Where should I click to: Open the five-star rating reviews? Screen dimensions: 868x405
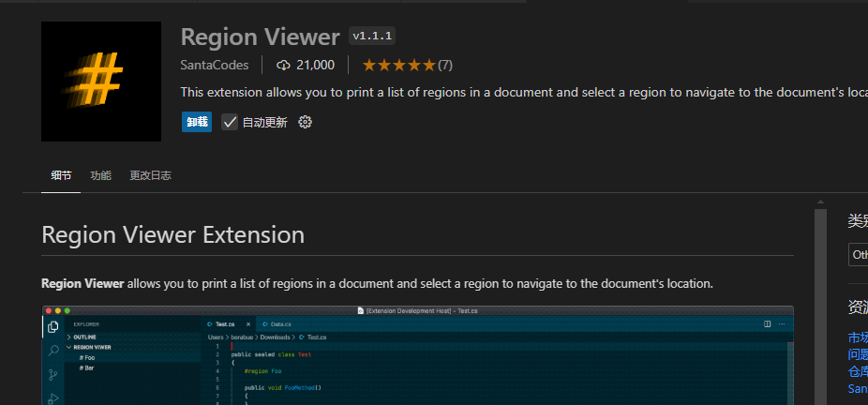pos(408,66)
